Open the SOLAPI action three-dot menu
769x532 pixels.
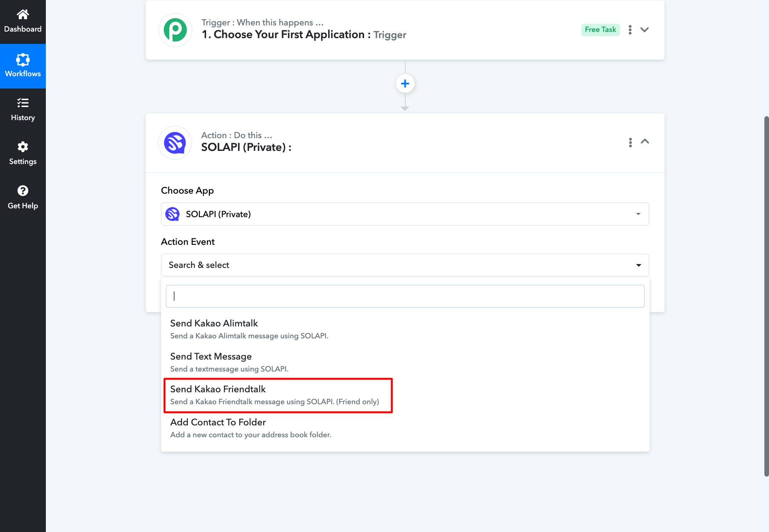[630, 142]
